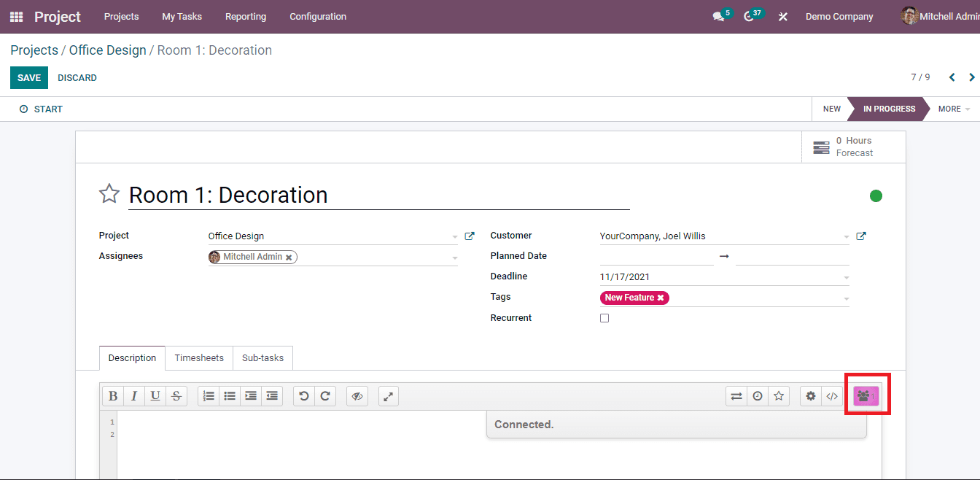This screenshot has height=480, width=980.
Task: Open the Tags field dropdown
Action: coord(845,297)
